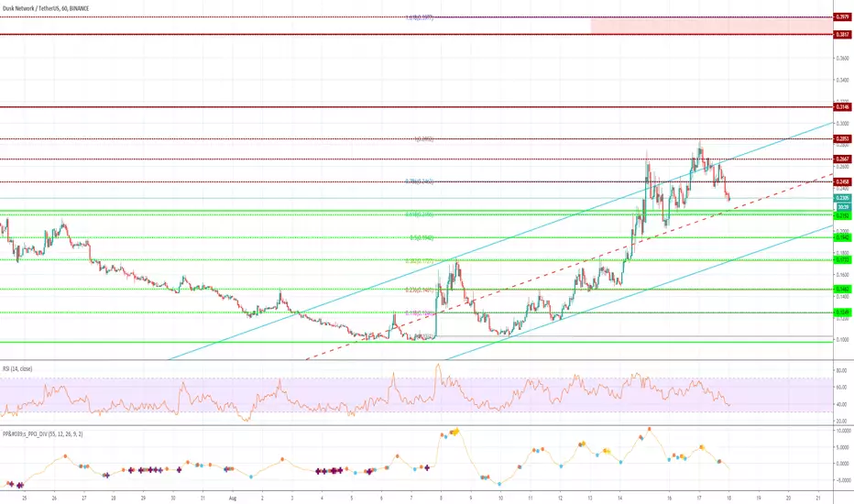
Task: Select the PPO_DIV (55, 12, 26, 9, 2) indicator label
Action: 42,434
